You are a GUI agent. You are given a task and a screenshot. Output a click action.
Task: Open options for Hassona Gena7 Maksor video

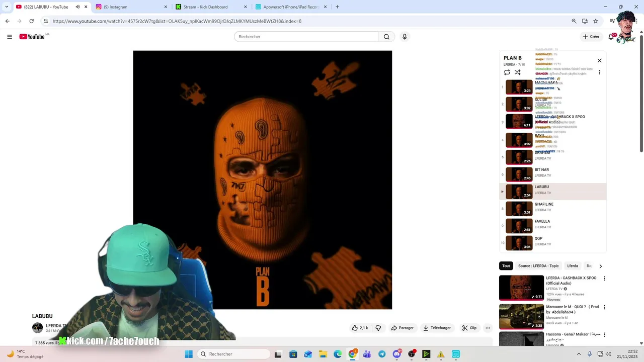coord(605,334)
